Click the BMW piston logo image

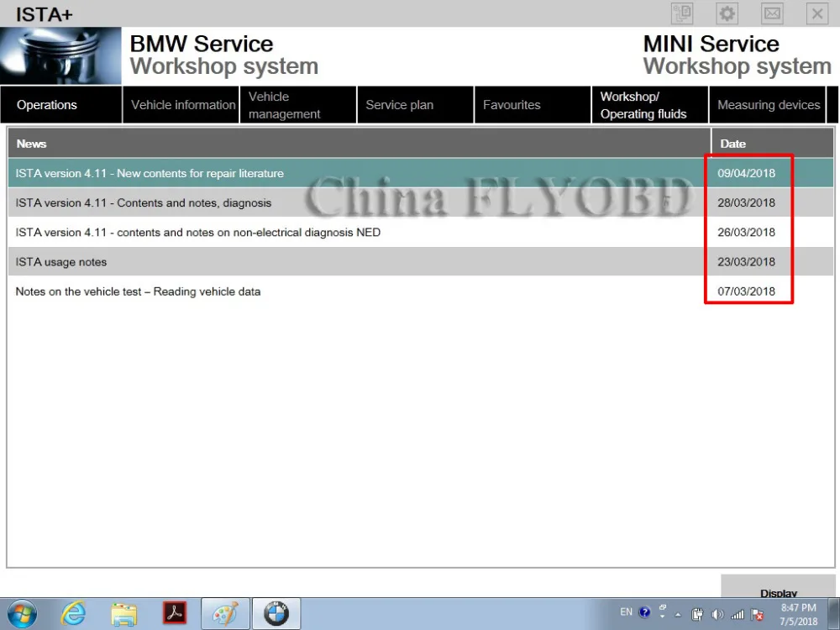pyautogui.click(x=60, y=55)
